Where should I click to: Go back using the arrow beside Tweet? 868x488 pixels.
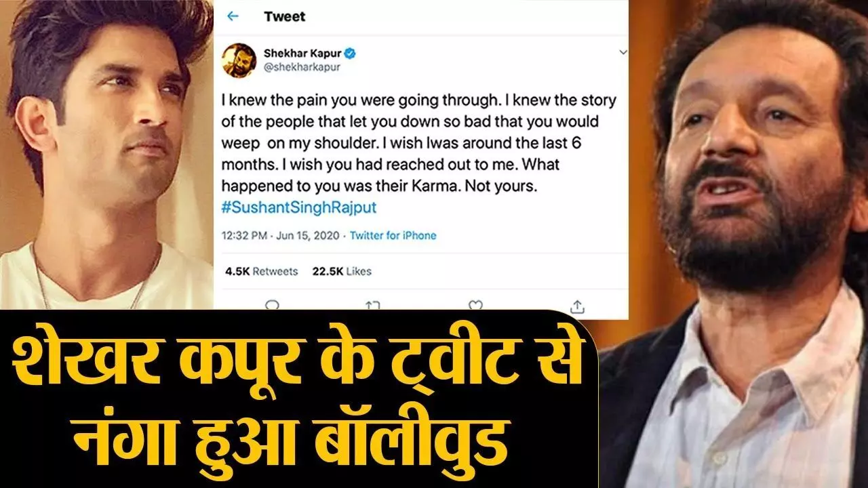233,16
